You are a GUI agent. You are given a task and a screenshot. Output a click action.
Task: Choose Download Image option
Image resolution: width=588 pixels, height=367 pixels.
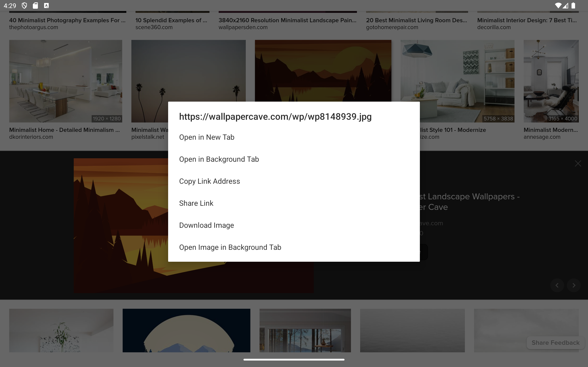click(206, 225)
